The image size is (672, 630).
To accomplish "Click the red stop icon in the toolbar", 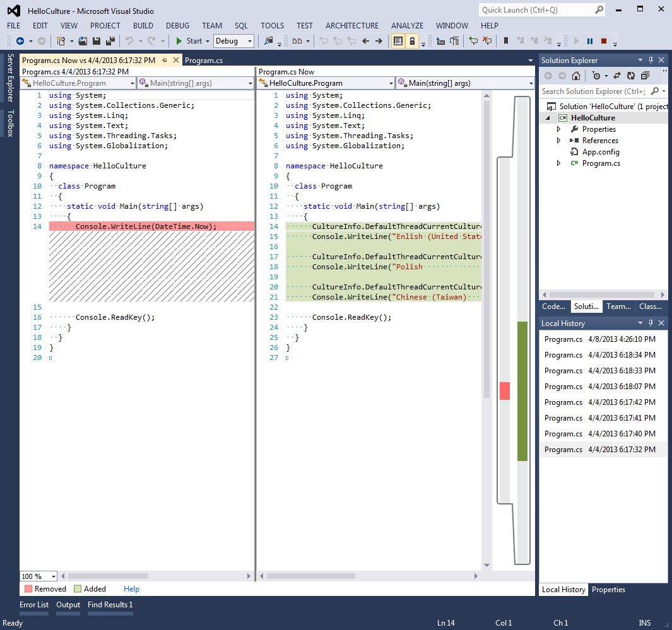I will coord(604,41).
